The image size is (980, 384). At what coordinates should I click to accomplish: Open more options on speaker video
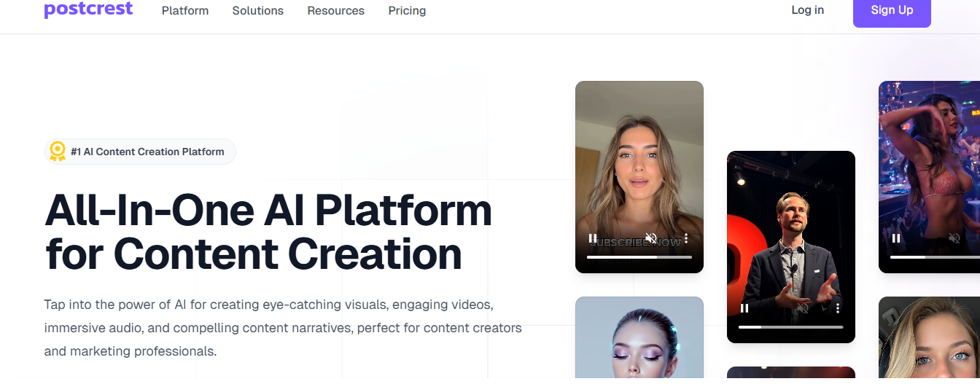click(x=838, y=308)
